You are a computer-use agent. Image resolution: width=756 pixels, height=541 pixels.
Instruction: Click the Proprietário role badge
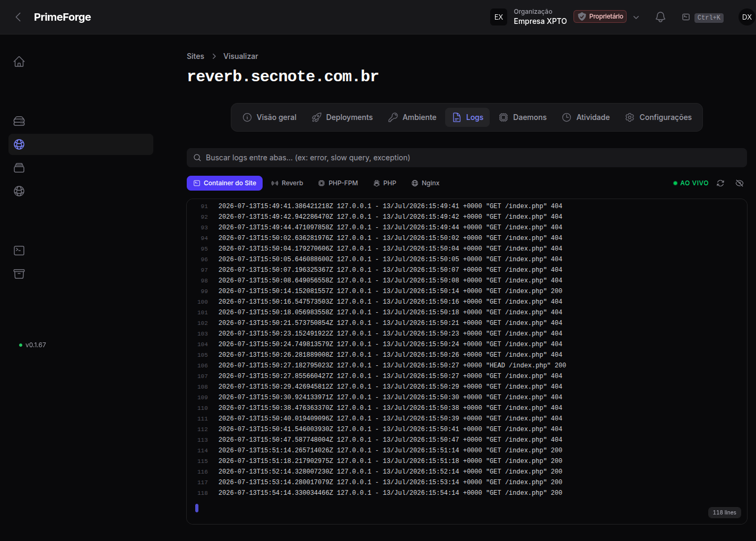(600, 16)
